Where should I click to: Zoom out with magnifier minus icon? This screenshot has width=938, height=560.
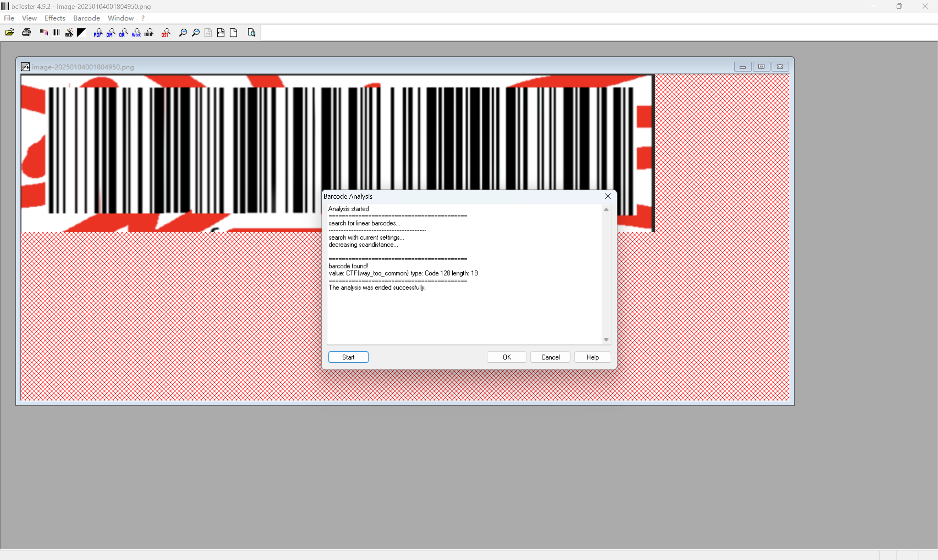click(x=196, y=33)
